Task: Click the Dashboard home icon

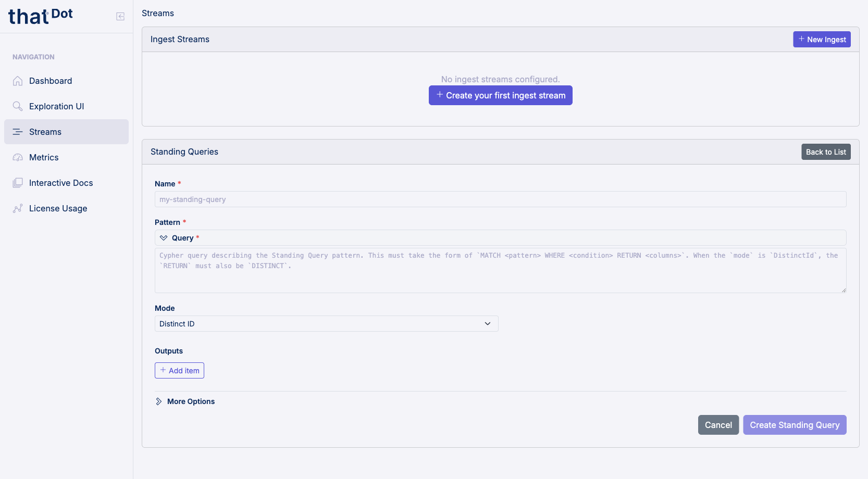Action: 18,81
